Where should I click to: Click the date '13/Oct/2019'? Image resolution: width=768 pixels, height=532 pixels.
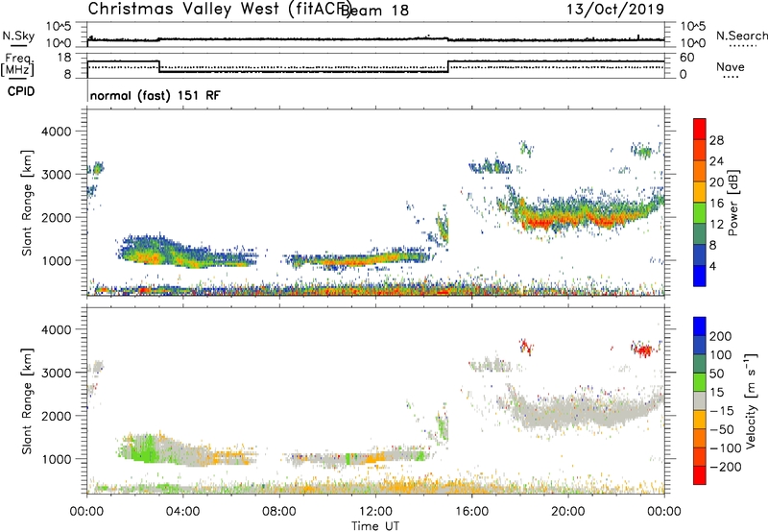(615, 9)
